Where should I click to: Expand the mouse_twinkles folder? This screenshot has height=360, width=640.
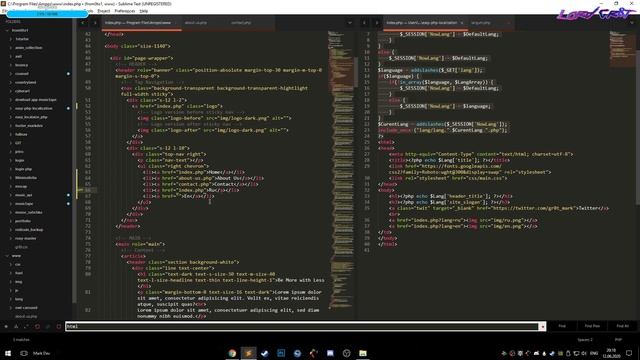(x=11, y=212)
